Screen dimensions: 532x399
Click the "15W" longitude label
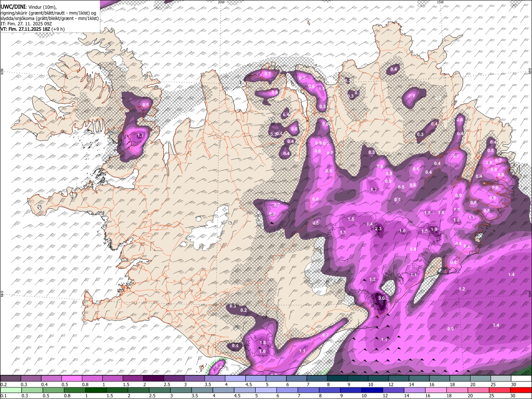click(x=440, y=2)
